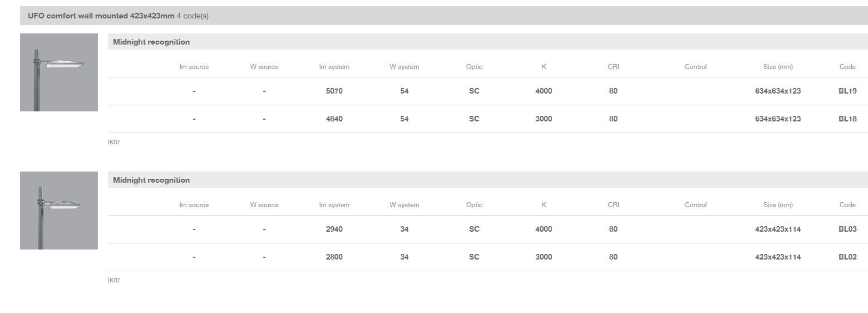Click the 54 W system value for BL18
The height and width of the screenshot is (313, 868).
405,119
